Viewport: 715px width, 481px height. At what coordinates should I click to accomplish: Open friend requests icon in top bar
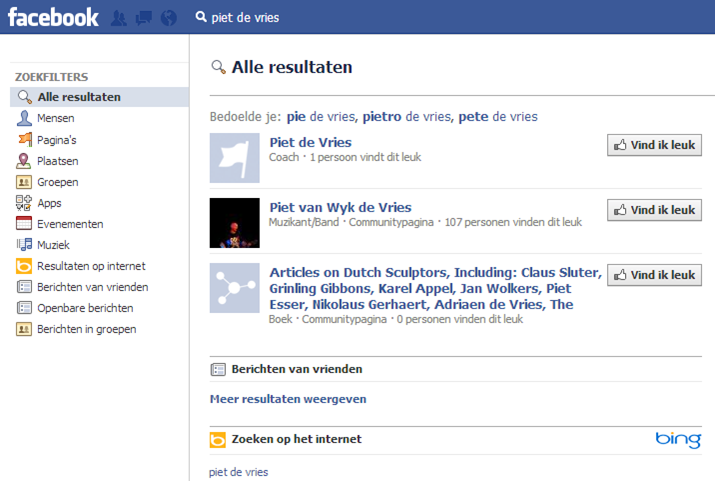(x=119, y=18)
